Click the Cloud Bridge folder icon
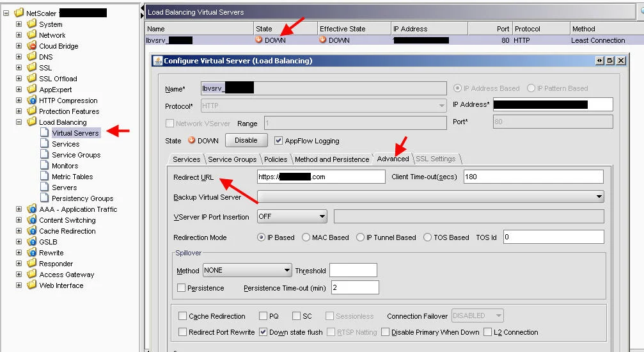This screenshot has width=644, height=352. point(31,45)
